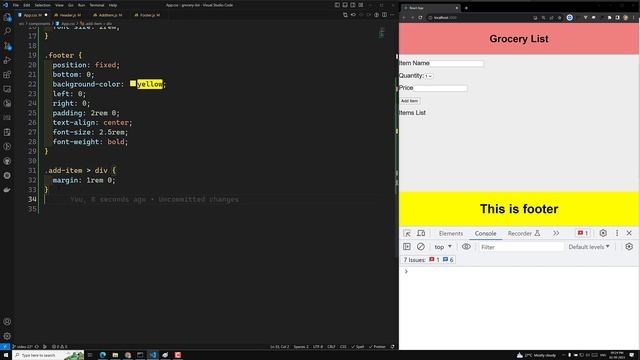Click the DevTools inspect element picker icon

click(407, 233)
